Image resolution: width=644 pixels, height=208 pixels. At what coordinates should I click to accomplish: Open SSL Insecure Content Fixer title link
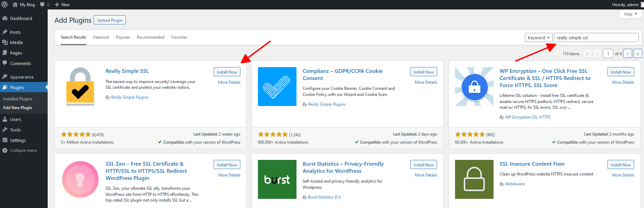point(532,164)
